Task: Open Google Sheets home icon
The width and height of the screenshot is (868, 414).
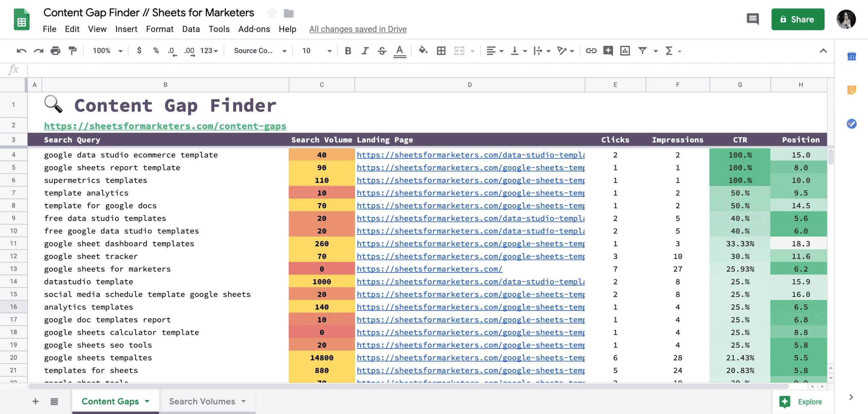Action: tap(22, 19)
